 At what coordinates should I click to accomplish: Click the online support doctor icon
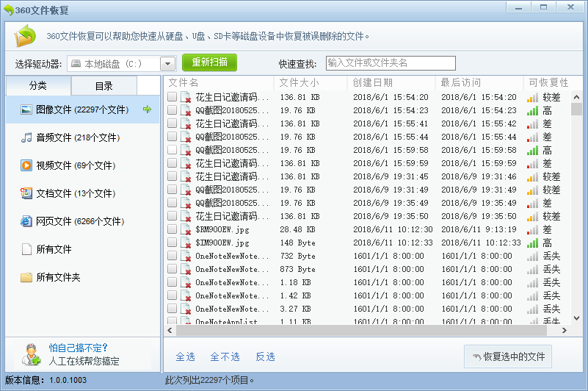(x=31, y=354)
